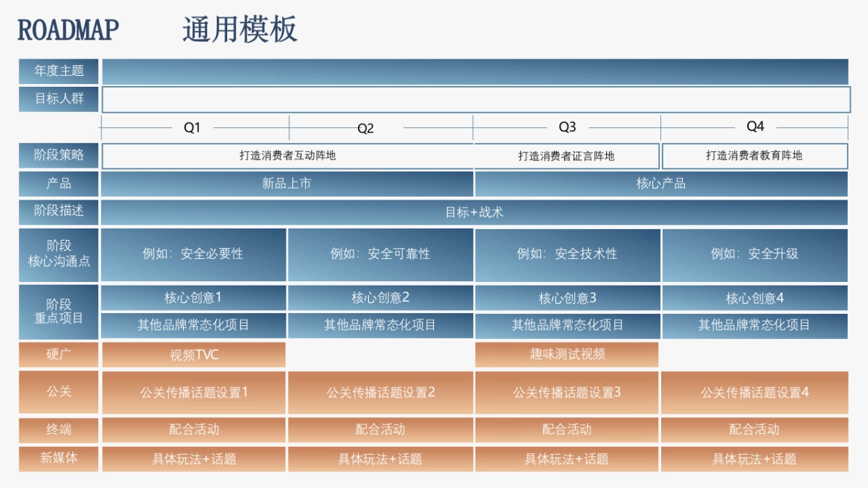Select the Q3 timeline marker

click(x=567, y=127)
